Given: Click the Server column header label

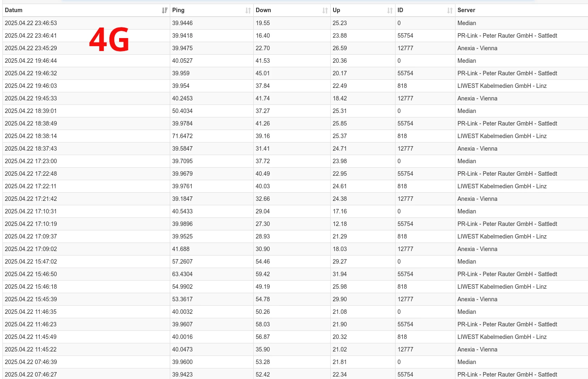Looking at the screenshot, I should (x=466, y=10).
